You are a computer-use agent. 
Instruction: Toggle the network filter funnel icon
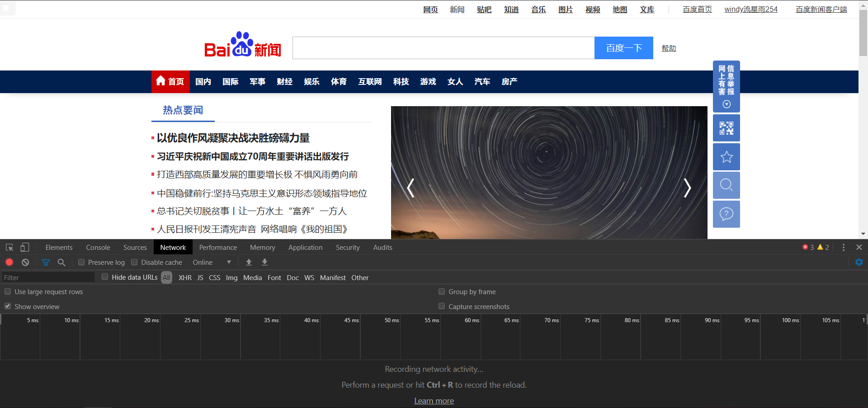tap(46, 262)
